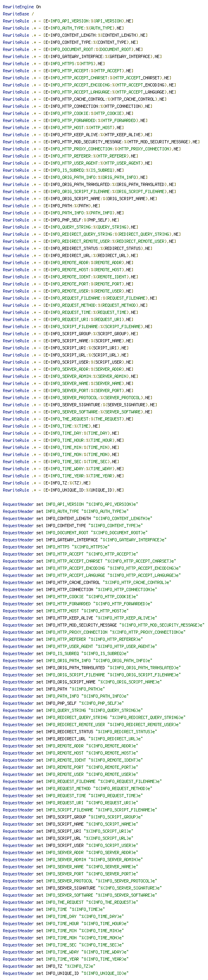Select the INFO_REDIRECT_STATUS RewriteRule line

point(78,248)
